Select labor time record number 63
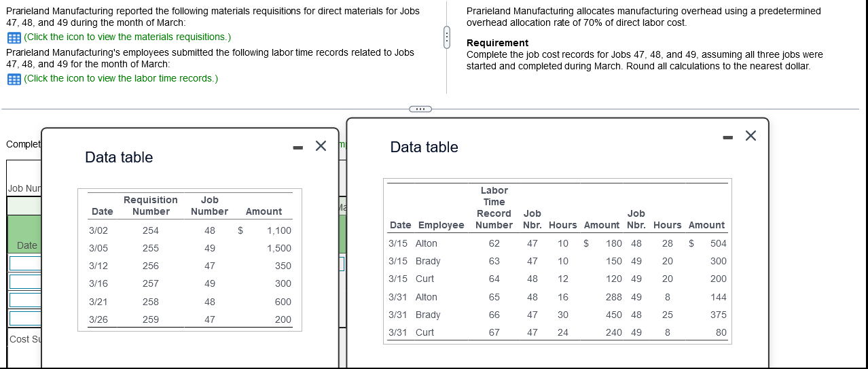This screenshot has width=868, height=369. [494, 261]
